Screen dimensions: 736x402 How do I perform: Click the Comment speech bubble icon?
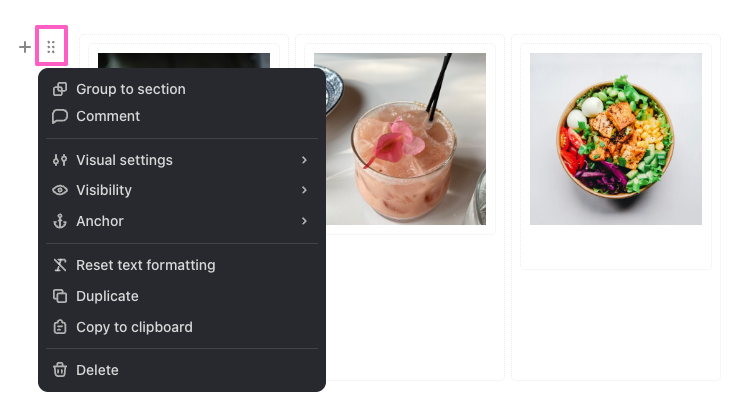point(60,116)
